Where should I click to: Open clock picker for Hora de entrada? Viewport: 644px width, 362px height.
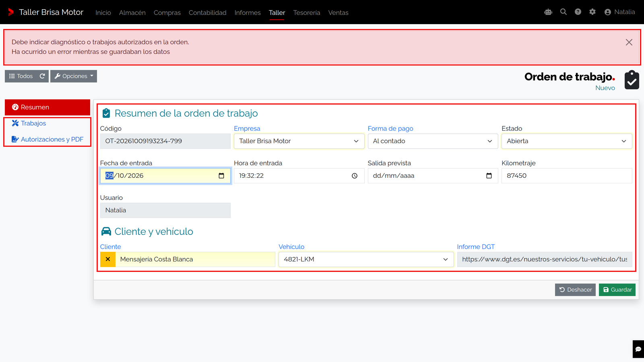pyautogui.click(x=355, y=176)
